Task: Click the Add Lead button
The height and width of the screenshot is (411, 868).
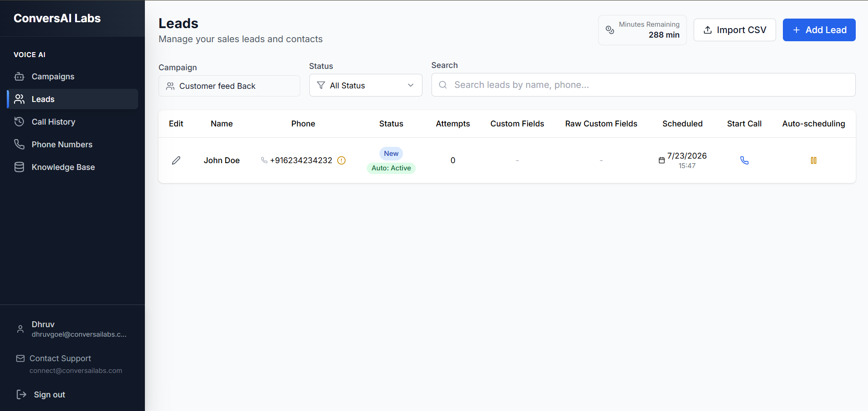Action: (819, 30)
